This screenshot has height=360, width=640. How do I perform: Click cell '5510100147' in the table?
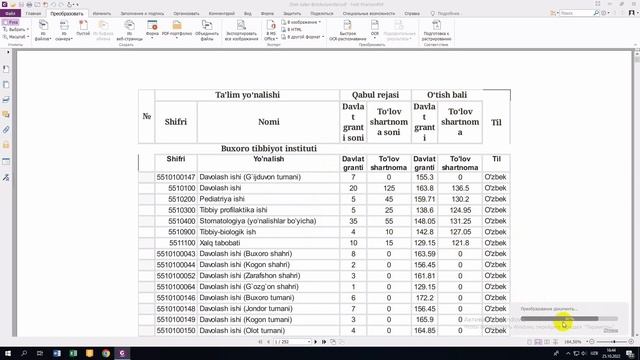click(176, 177)
